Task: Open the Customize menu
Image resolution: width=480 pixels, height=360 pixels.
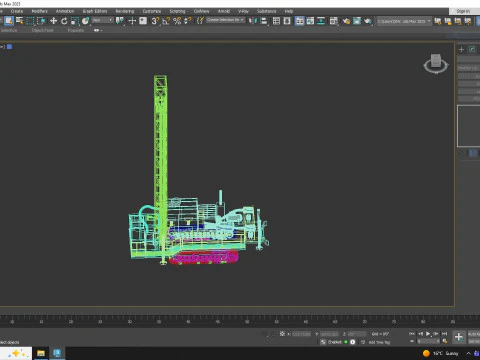Action: [x=152, y=11]
